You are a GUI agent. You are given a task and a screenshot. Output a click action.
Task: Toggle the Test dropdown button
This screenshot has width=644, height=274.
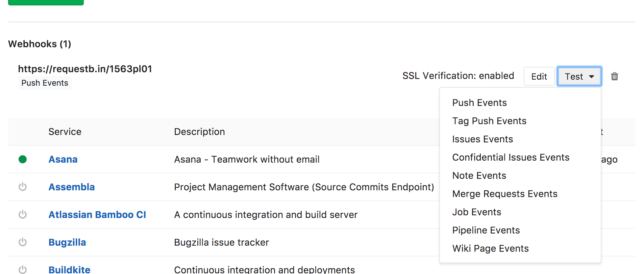click(579, 77)
